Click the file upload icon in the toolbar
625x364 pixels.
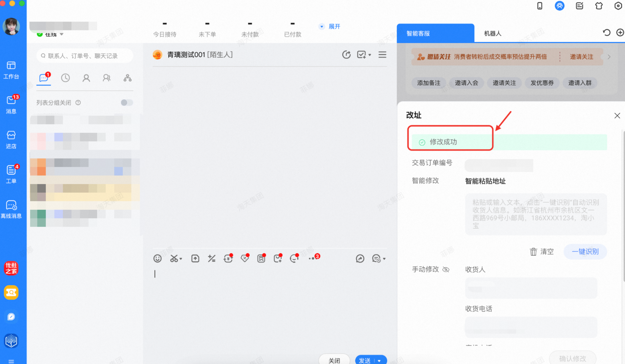(195, 258)
